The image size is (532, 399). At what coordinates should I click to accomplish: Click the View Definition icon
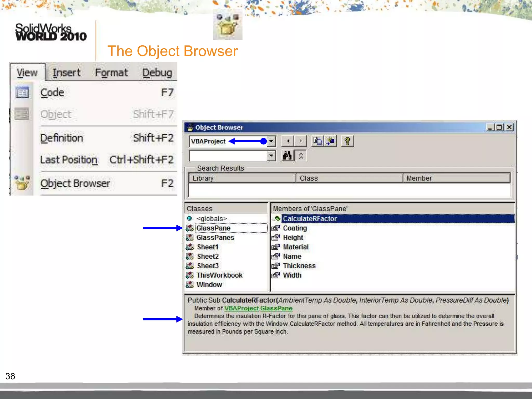[330, 141]
